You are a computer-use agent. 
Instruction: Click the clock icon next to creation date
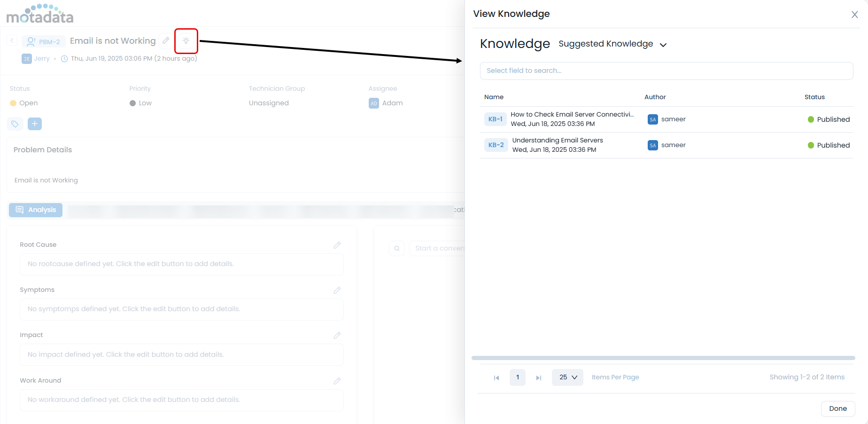(x=63, y=58)
